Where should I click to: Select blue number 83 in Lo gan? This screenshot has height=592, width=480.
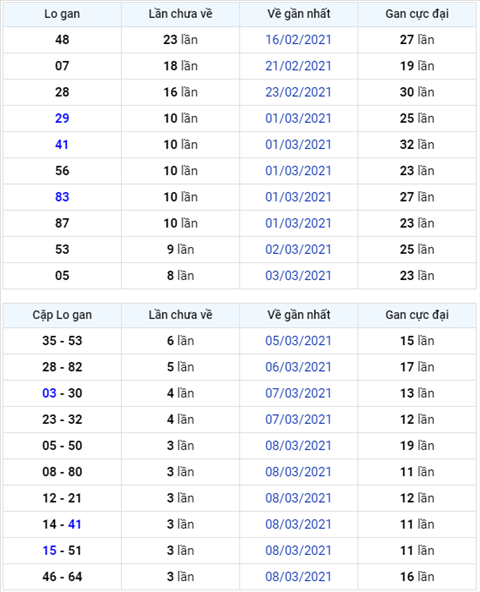[x=62, y=197]
